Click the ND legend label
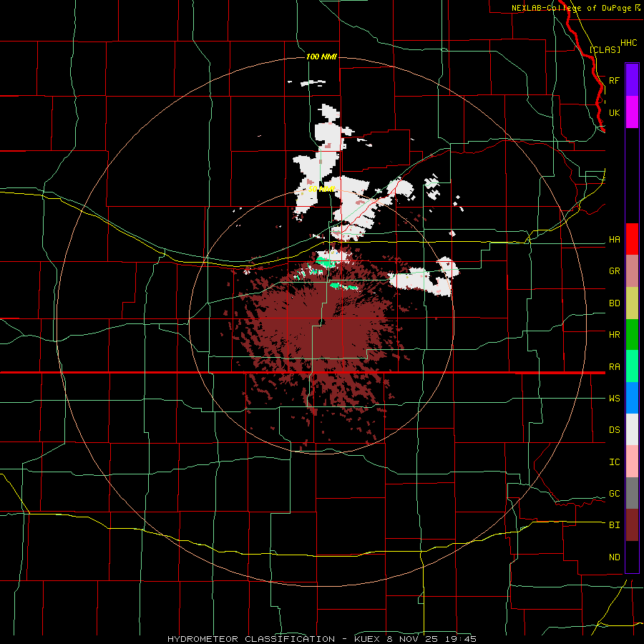 pos(614,557)
